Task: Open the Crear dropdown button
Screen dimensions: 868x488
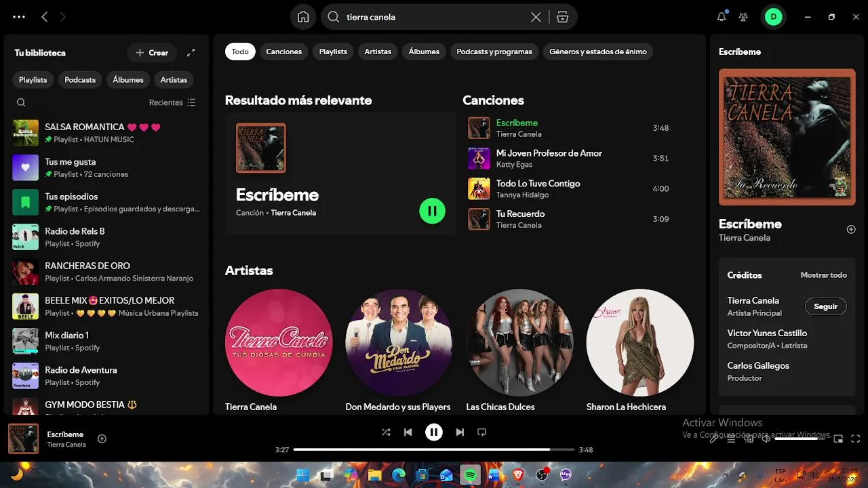Action: click(152, 52)
